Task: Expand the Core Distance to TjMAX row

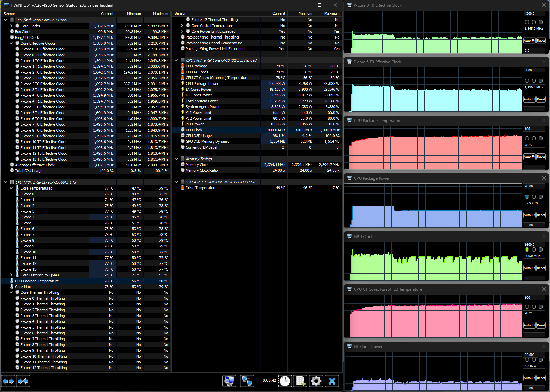Action: [11, 275]
